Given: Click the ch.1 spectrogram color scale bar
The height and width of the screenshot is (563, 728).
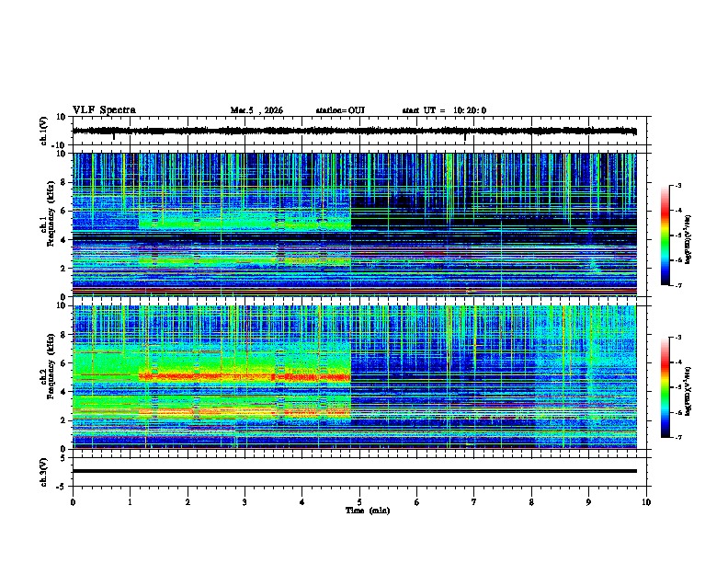Looking at the screenshot, I should (665, 236).
